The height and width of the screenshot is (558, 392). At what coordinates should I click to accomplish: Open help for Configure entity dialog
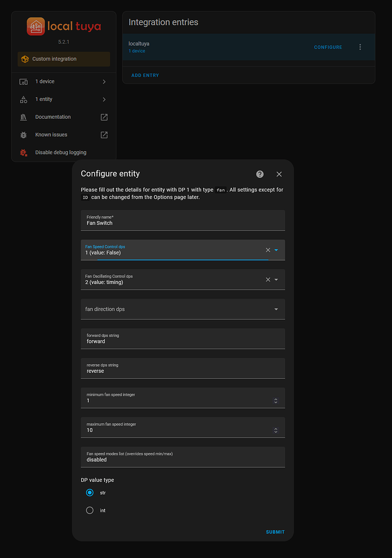tap(260, 174)
